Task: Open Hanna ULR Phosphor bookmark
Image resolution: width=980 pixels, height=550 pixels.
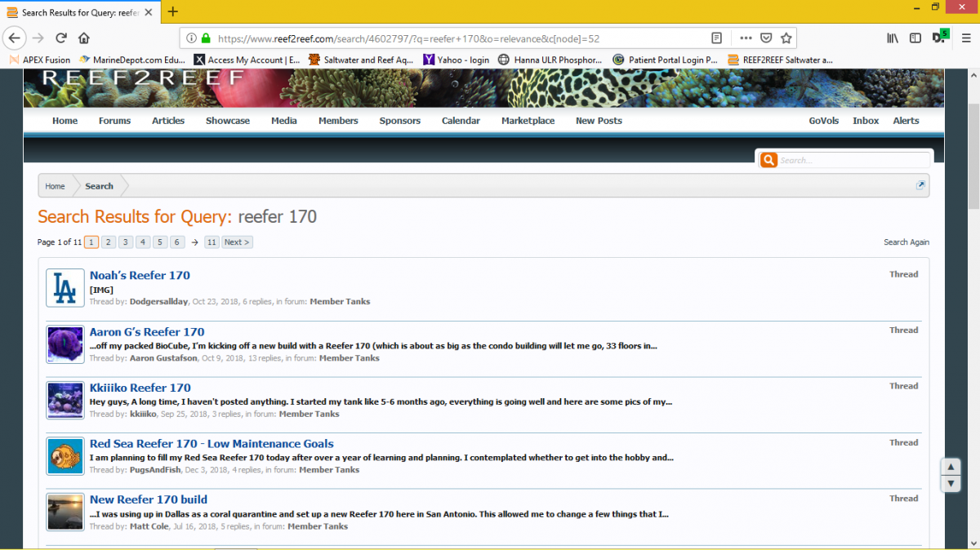Action: coord(550,60)
